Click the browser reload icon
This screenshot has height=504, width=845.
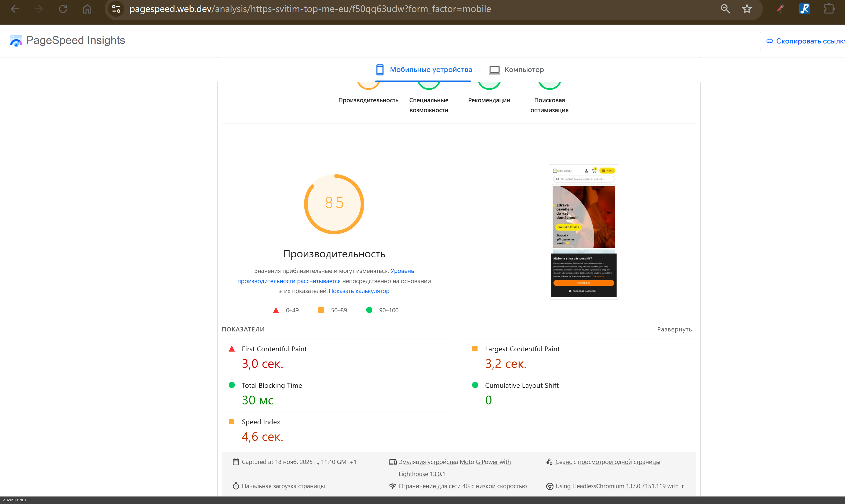click(x=63, y=9)
